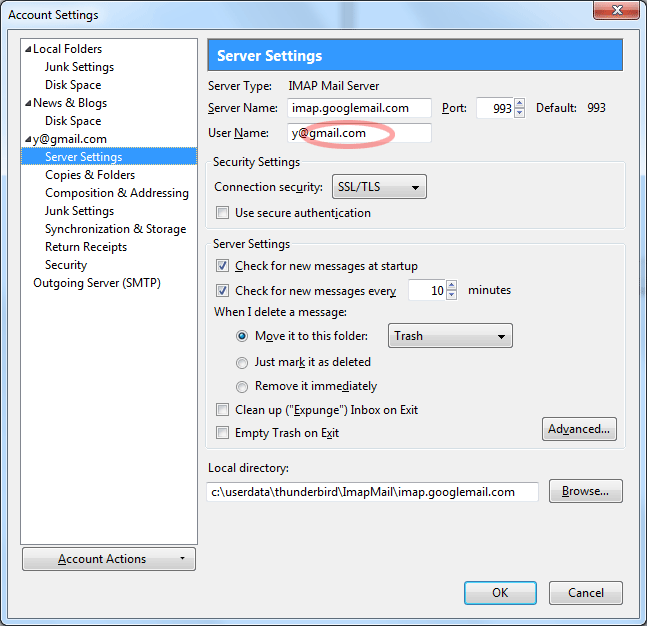This screenshot has width=647, height=626.
Task: Open Junk Settings under y@gmail.com
Action: [79, 211]
